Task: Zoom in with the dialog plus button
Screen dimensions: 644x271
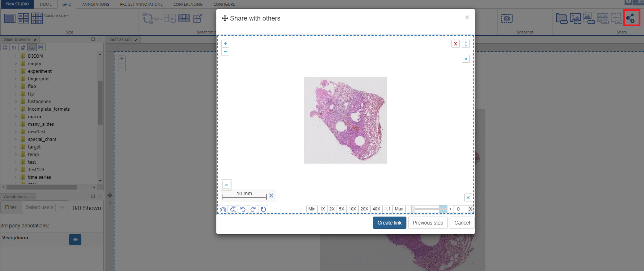Action: pyautogui.click(x=225, y=44)
